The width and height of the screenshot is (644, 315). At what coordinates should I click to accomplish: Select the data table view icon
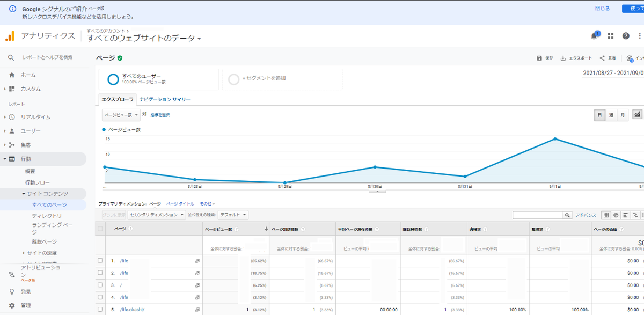click(606, 215)
